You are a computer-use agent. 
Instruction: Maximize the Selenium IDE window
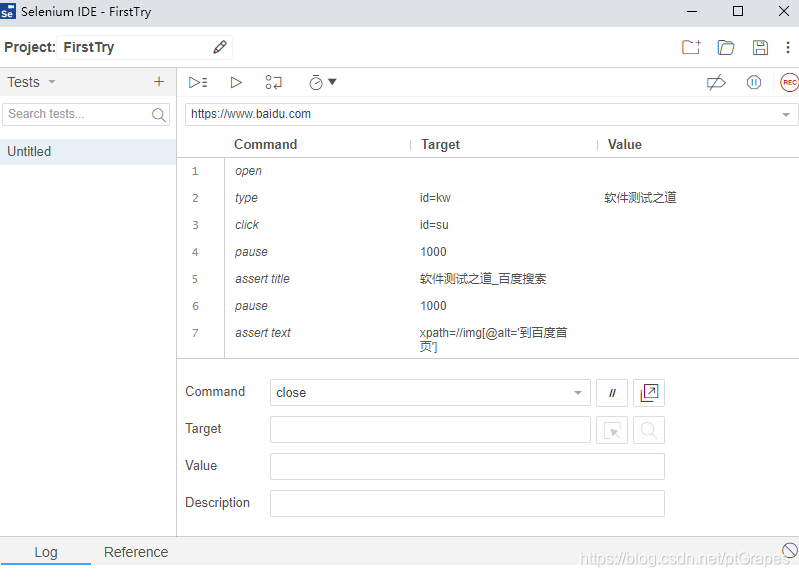738,11
